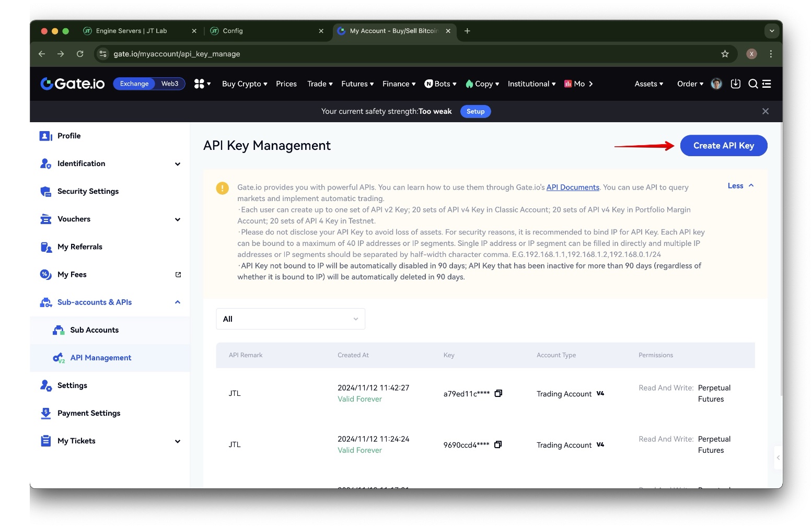Open the Profile sidebar item

[x=68, y=136]
